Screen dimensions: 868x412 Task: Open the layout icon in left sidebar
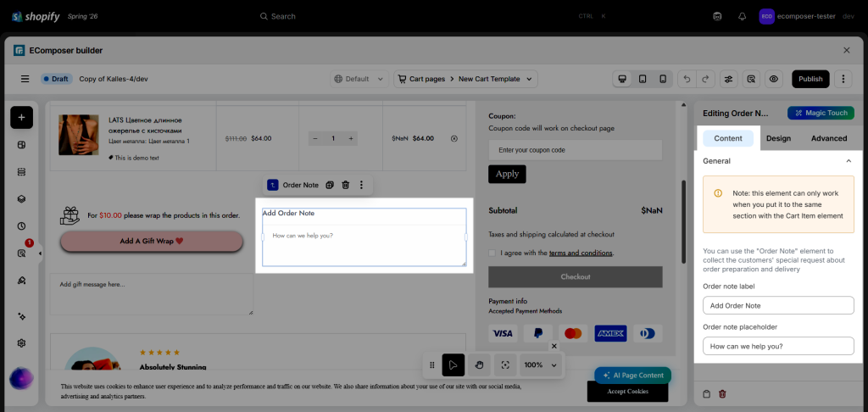tap(21, 145)
